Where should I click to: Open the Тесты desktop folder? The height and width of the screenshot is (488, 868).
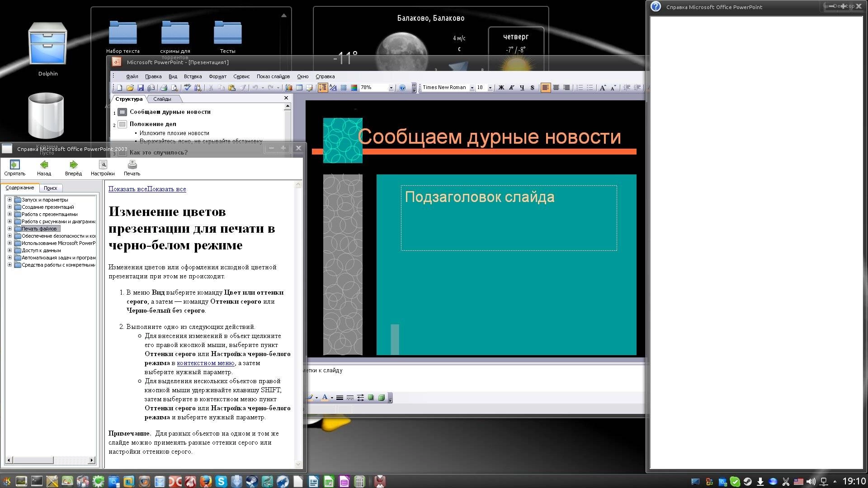(x=228, y=37)
